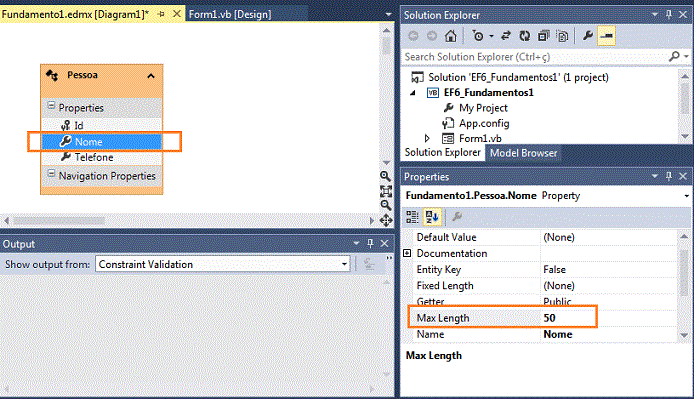Auto-hide pin for Output panel

coord(370,243)
